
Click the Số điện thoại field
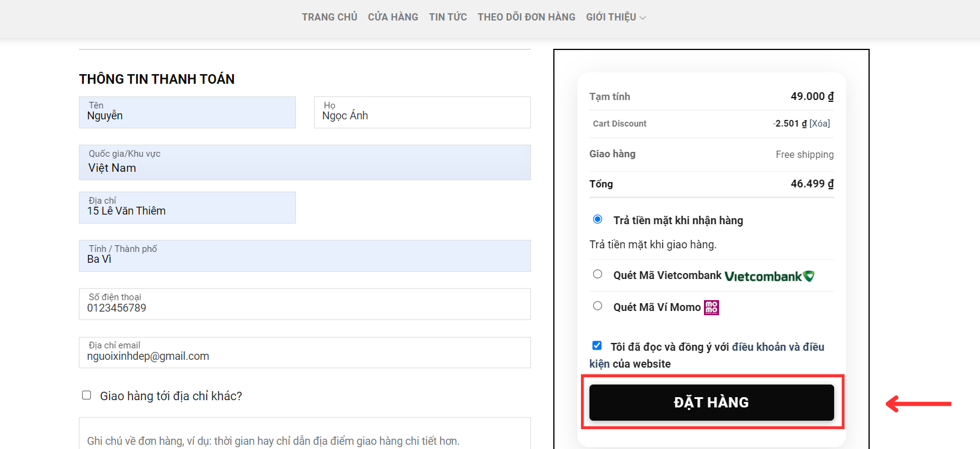tap(305, 304)
